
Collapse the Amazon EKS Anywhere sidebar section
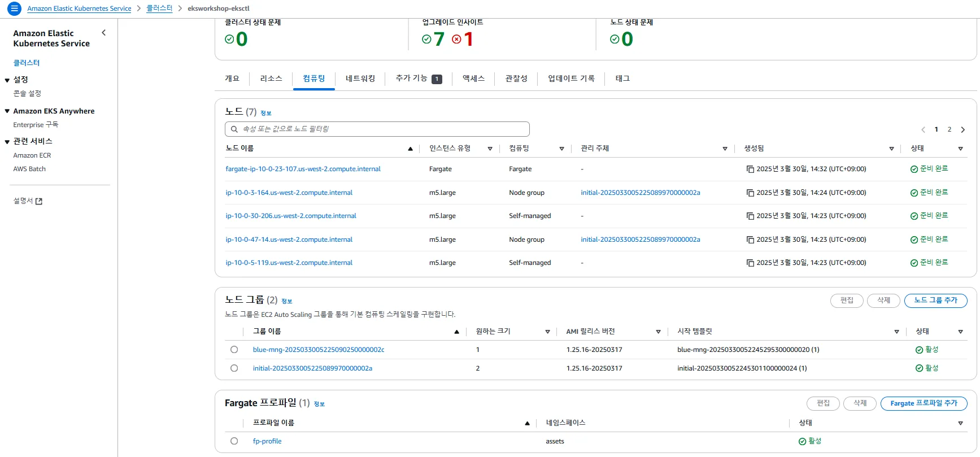(7, 111)
